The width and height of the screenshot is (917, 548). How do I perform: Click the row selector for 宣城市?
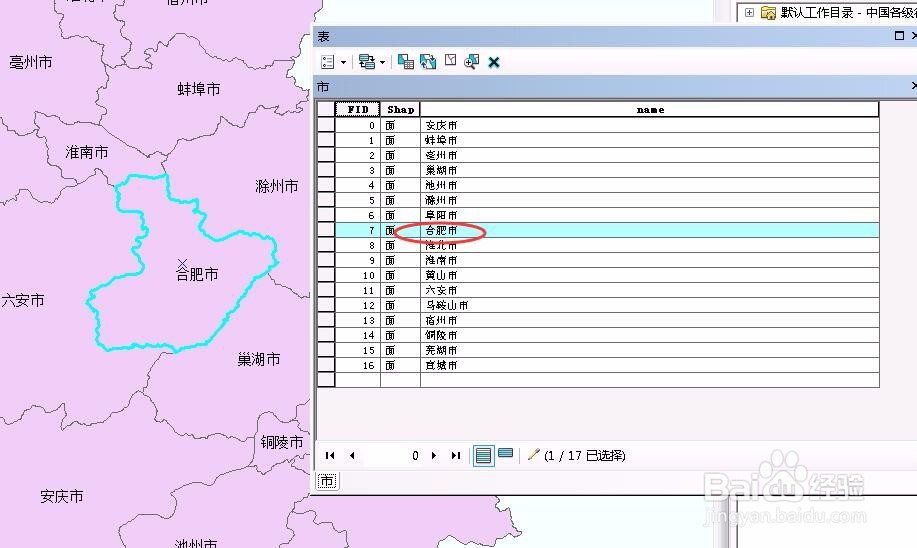click(326, 365)
